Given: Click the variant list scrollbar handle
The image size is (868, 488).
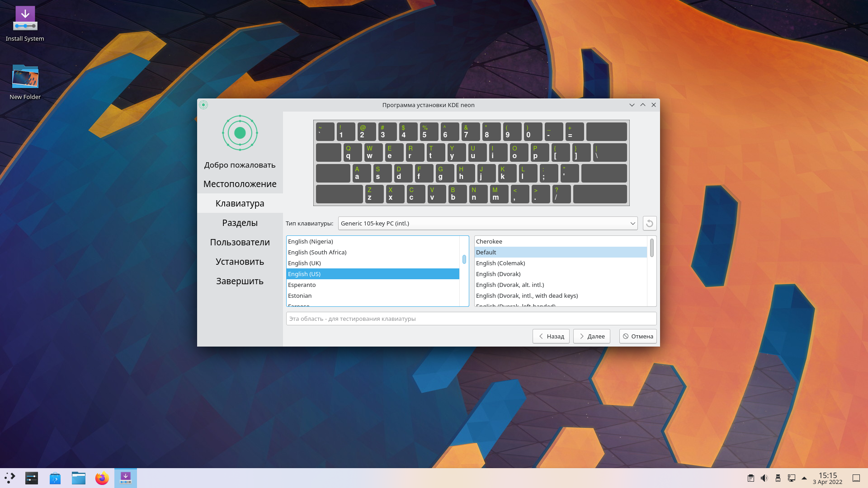Looking at the screenshot, I should pos(652,248).
